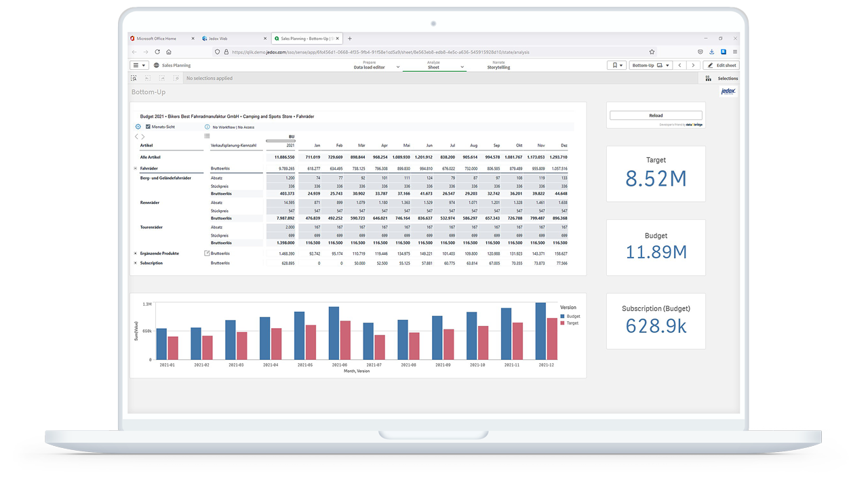The height and width of the screenshot is (488, 868).
Task: Expand the Subscription row
Action: coord(135,263)
